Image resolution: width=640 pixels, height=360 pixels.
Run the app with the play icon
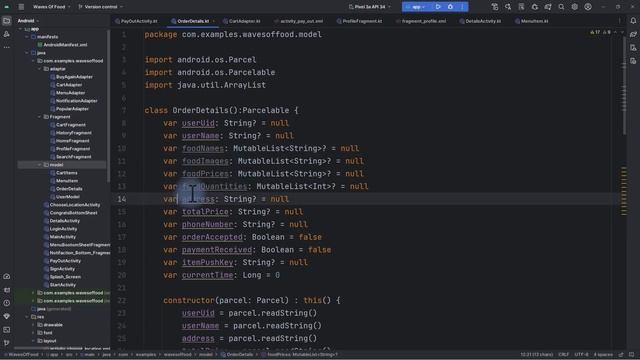tap(438, 7)
